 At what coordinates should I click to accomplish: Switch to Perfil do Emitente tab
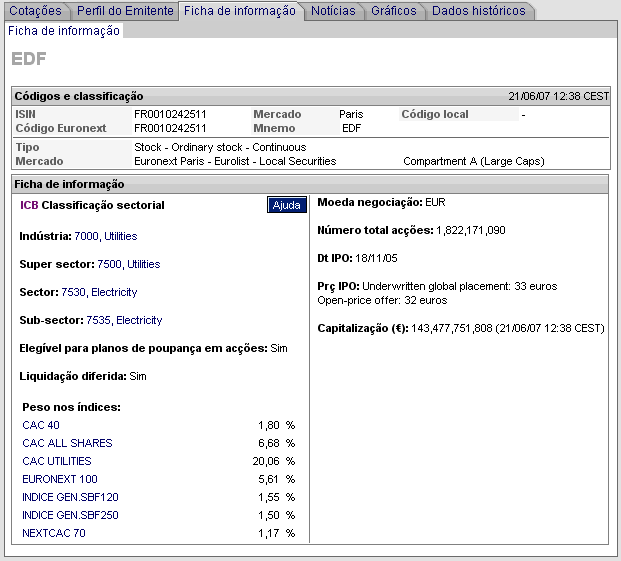tap(124, 11)
